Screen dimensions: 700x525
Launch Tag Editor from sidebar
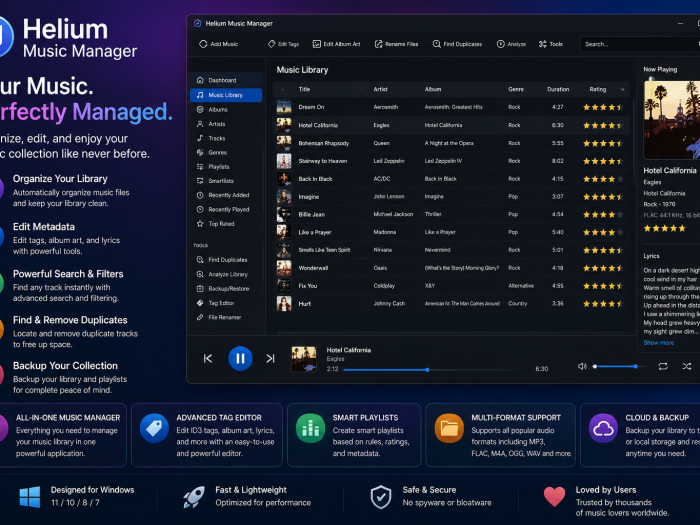[226, 303]
